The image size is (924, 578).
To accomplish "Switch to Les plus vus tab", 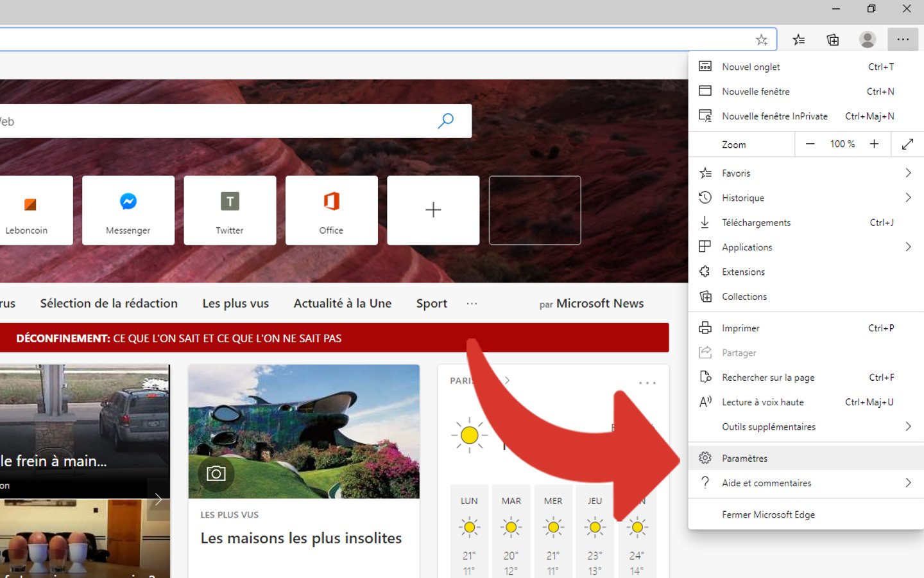I will [x=235, y=304].
